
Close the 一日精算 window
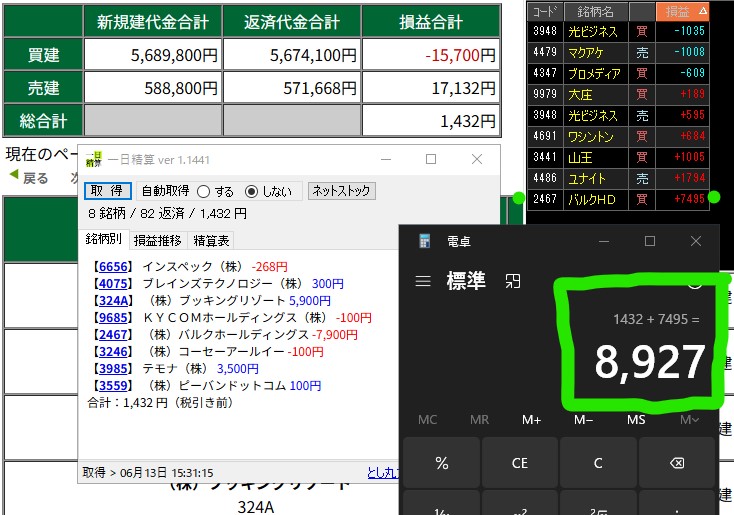(x=477, y=159)
